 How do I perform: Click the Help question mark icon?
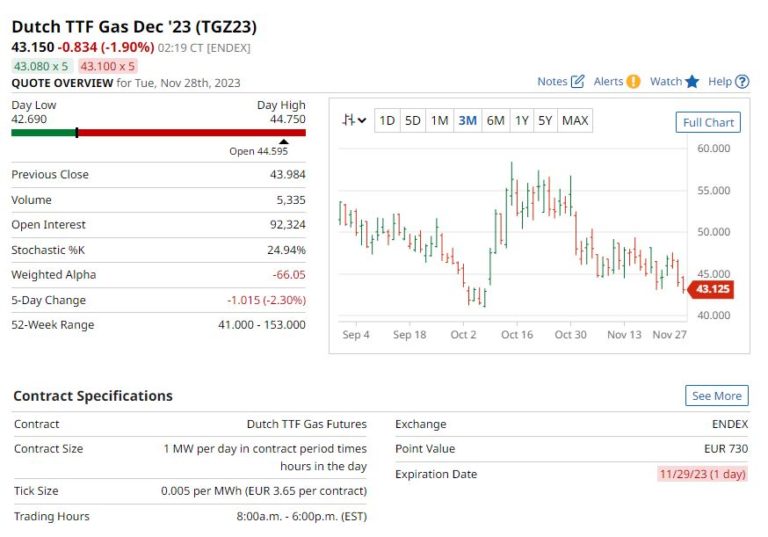click(742, 82)
